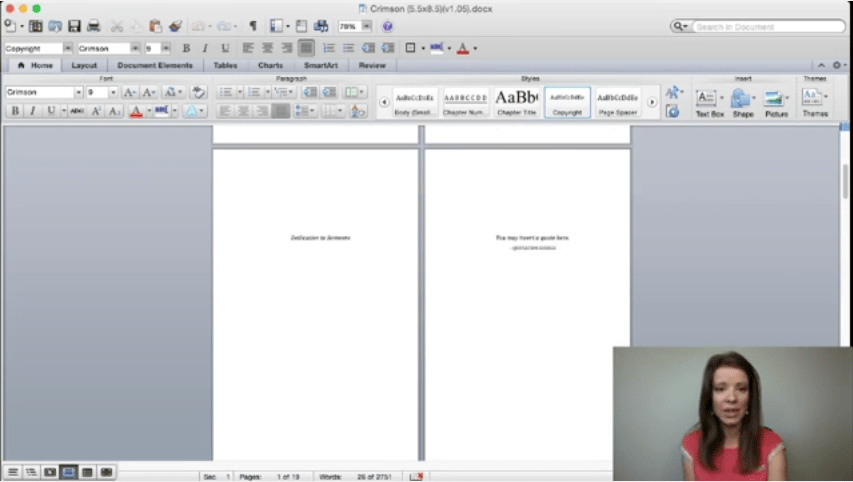Toggle Italic in the ribbon Font group

click(x=32, y=111)
